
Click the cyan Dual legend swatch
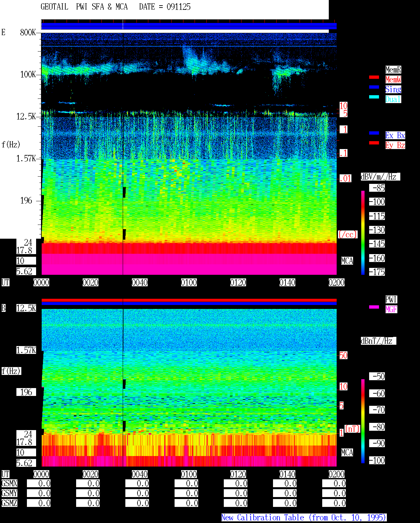tap(374, 97)
